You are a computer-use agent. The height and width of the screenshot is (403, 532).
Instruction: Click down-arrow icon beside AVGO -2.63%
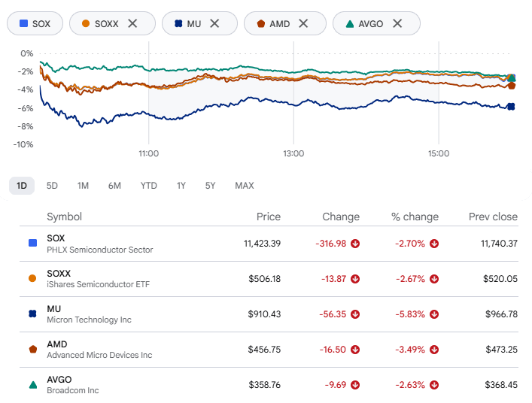click(x=434, y=385)
